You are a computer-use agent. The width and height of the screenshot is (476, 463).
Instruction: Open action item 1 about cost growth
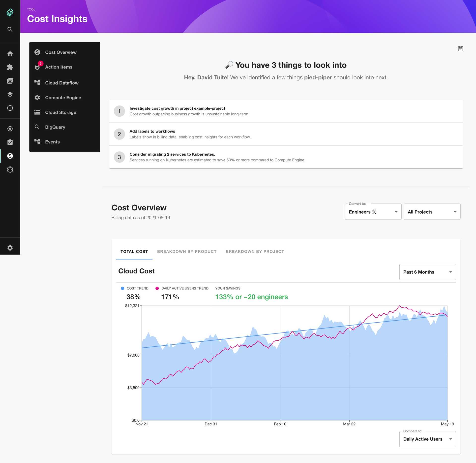[286, 111]
